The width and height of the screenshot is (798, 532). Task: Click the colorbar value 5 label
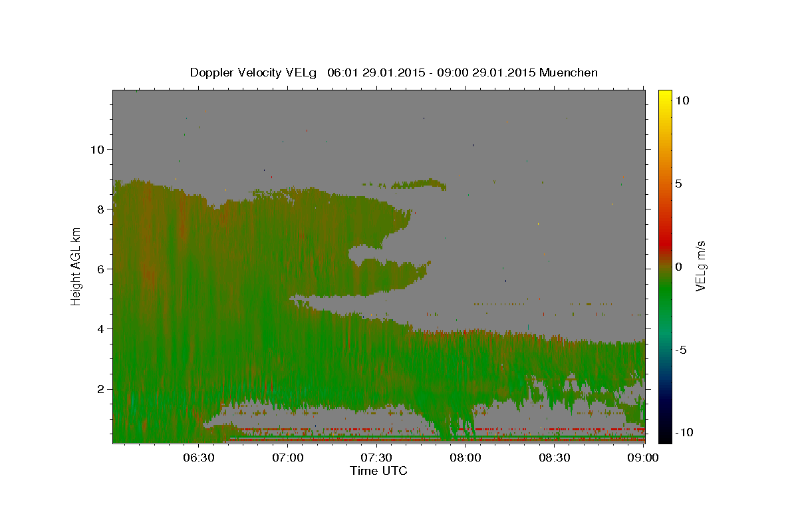tap(679, 184)
